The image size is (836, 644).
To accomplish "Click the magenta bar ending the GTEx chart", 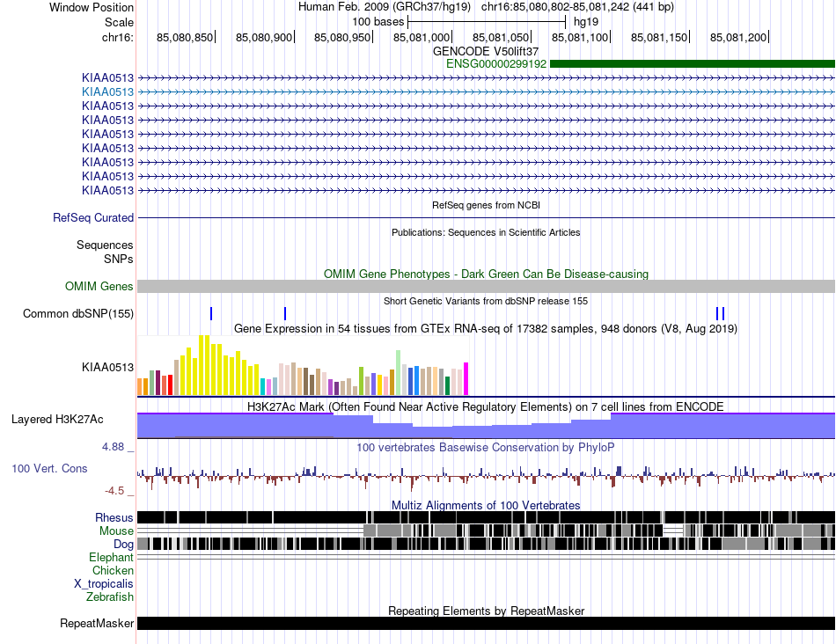I will pos(466,379).
